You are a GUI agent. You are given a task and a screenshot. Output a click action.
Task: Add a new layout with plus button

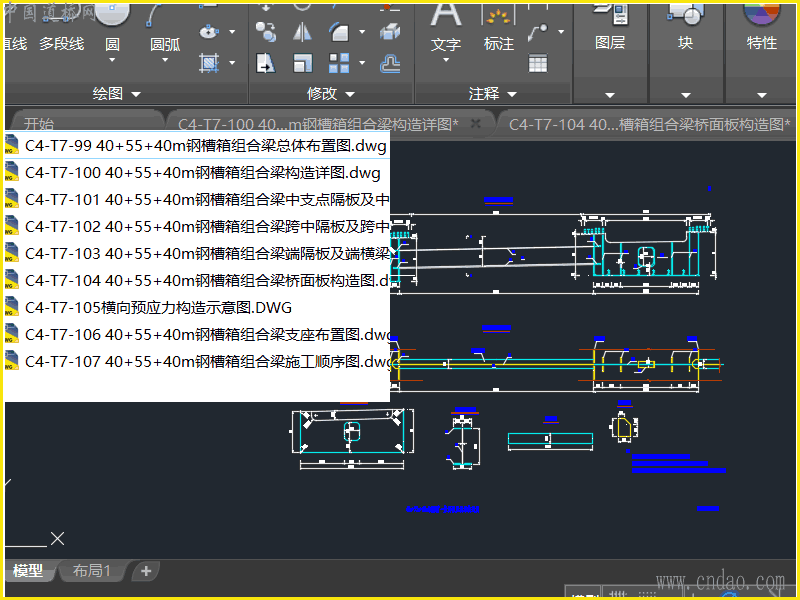(146, 571)
